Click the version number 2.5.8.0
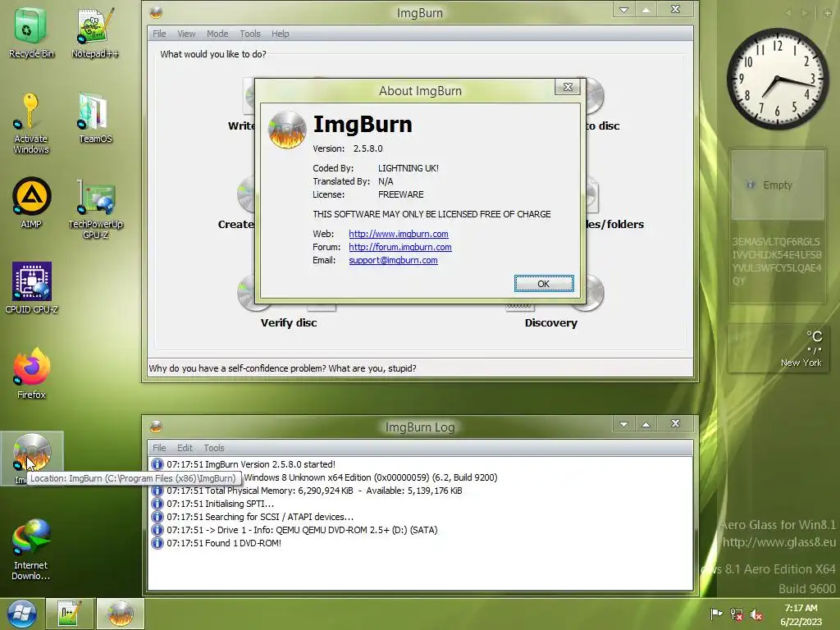The image size is (840, 630). pos(367,148)
